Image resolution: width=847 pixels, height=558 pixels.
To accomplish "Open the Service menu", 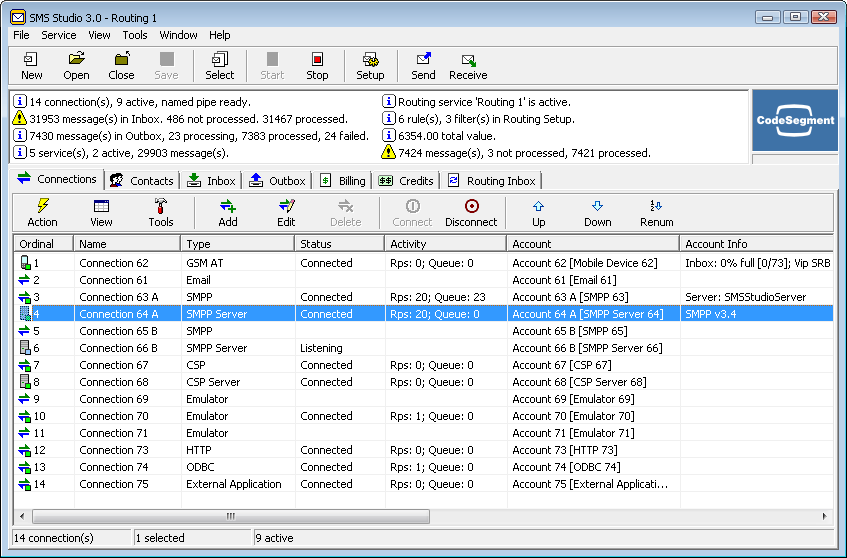I will click(x=59, y=35).
